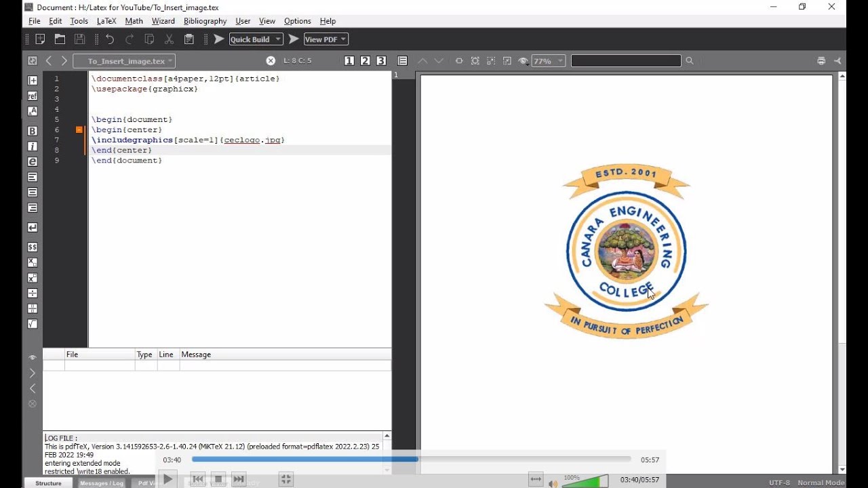Open the File menu
The height and width of the screenshot is (488, 868).
point(34,21)
